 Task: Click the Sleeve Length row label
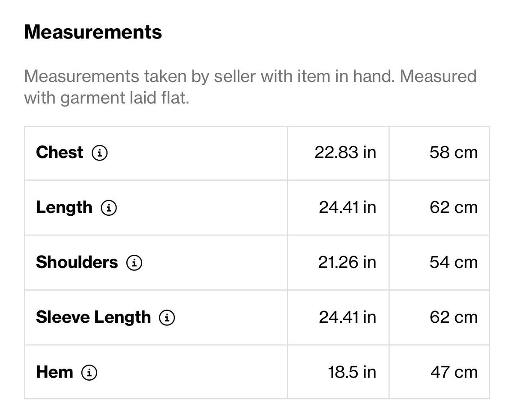point(93,317)
